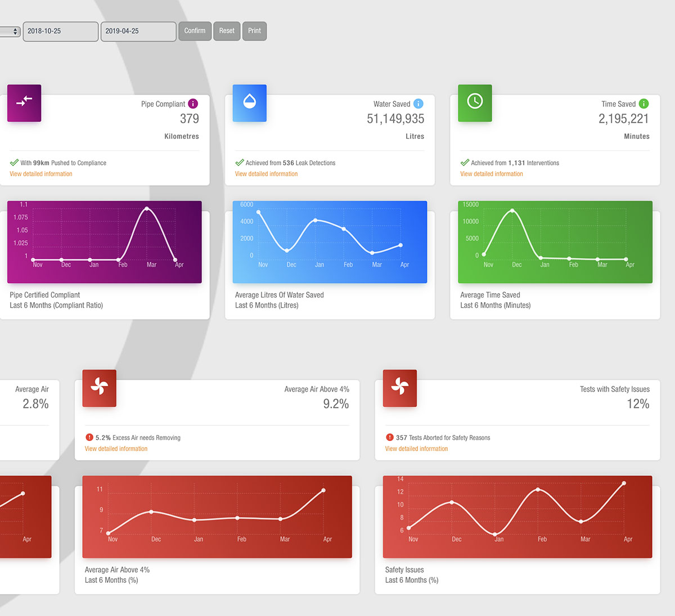The image size is (675, 616).
Task: Click the March peak point on Pipe Certified Compliant chart
Action: pos(147,208)
